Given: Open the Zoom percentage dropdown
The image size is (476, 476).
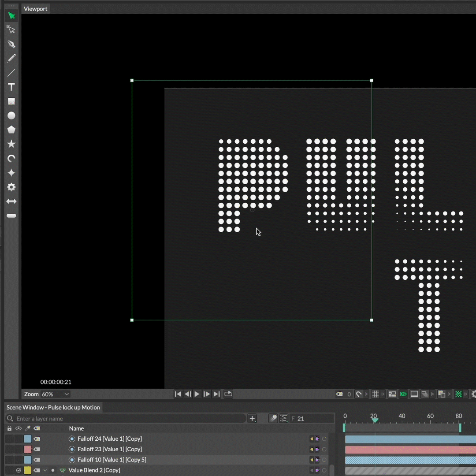Looking at the screenshot, I should click(56, 394).
